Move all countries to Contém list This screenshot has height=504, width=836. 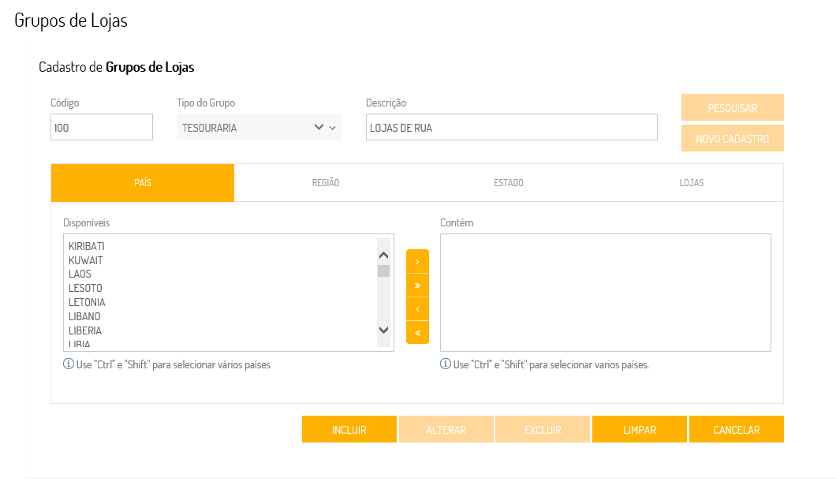(x=417, y=285)
